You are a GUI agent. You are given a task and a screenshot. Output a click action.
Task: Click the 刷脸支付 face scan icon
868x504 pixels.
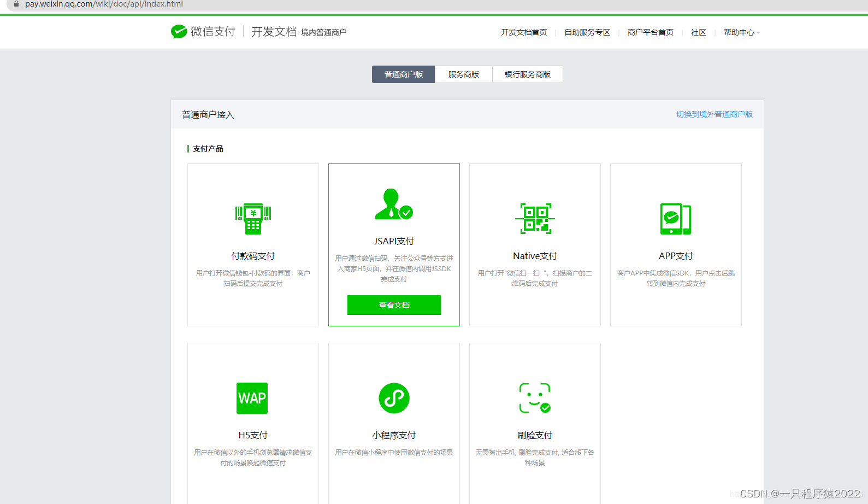(535, 398)
